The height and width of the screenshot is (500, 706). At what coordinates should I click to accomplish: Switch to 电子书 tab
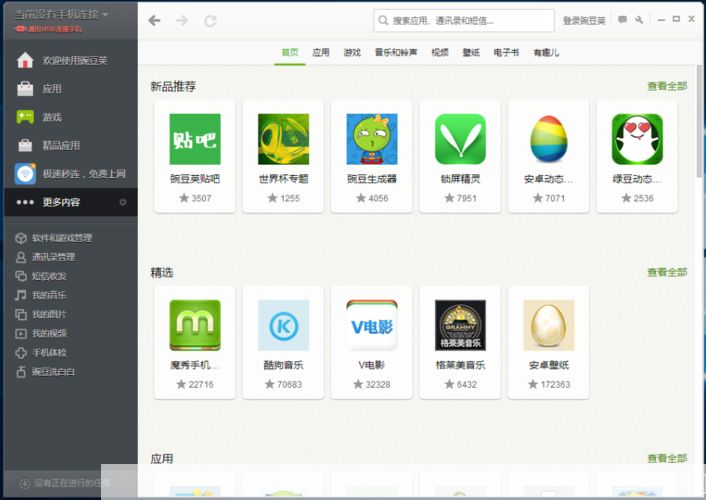pyautogui.click(x=507, y=53)
